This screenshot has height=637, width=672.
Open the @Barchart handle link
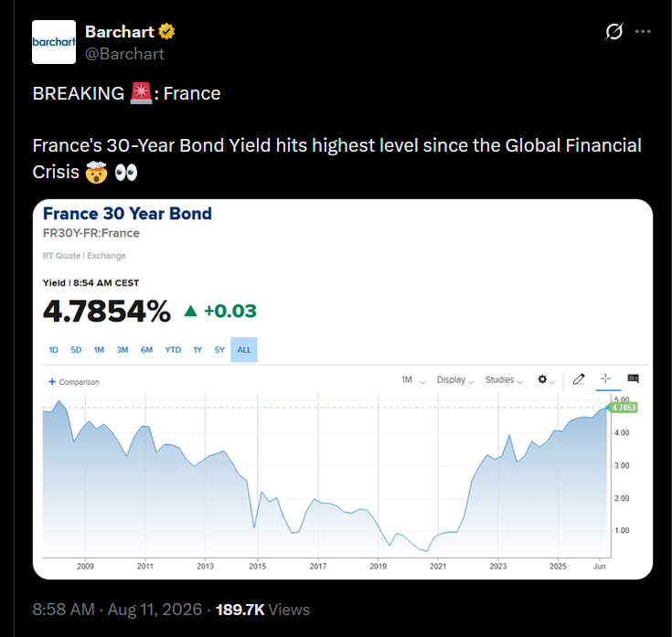124,54
